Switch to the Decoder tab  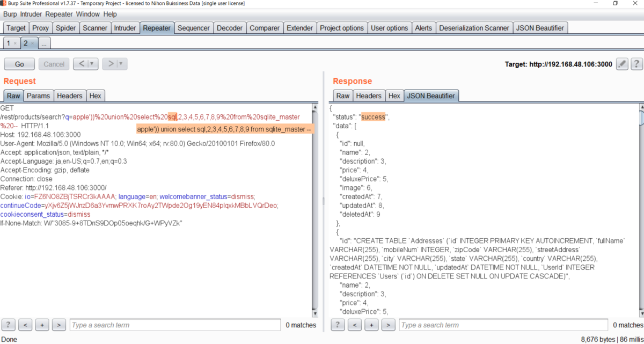[x=230, y=28]
